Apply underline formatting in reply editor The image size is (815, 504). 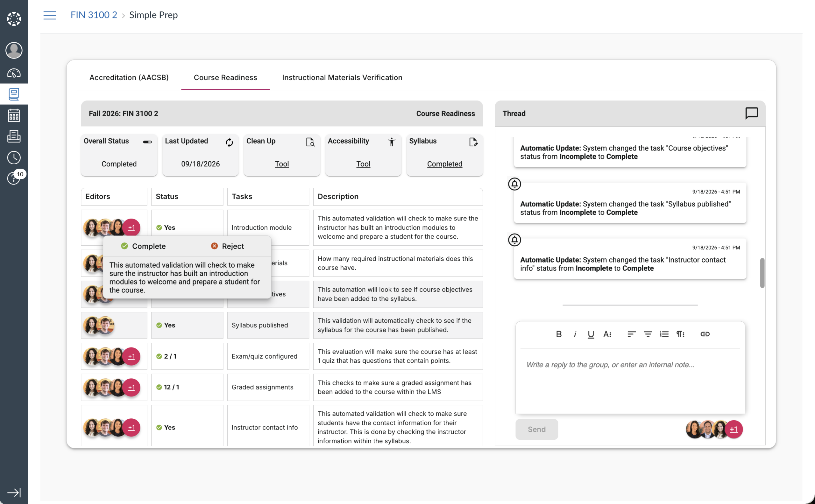tap(591, 334)
